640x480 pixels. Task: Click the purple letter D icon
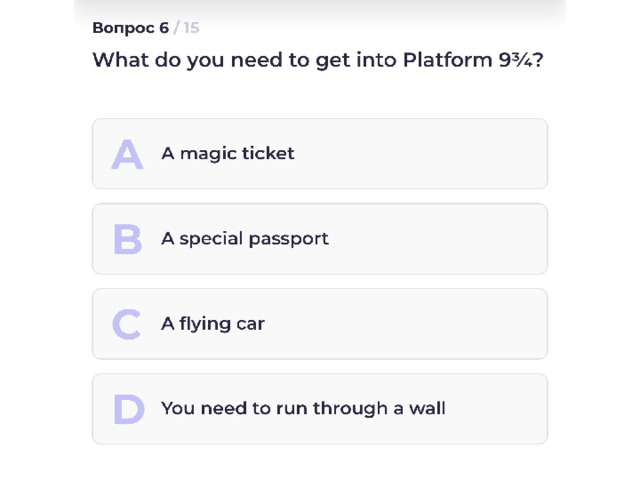click(129, 409)
